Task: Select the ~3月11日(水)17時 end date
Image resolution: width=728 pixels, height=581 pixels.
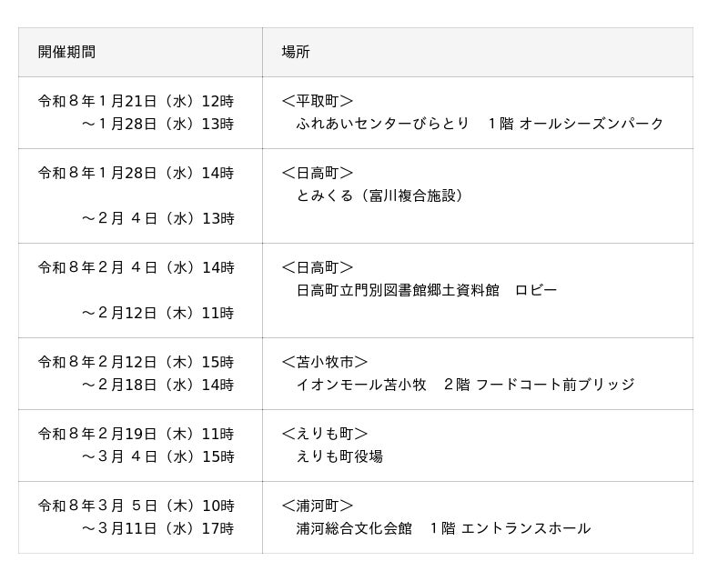Action: pos(157,528)
